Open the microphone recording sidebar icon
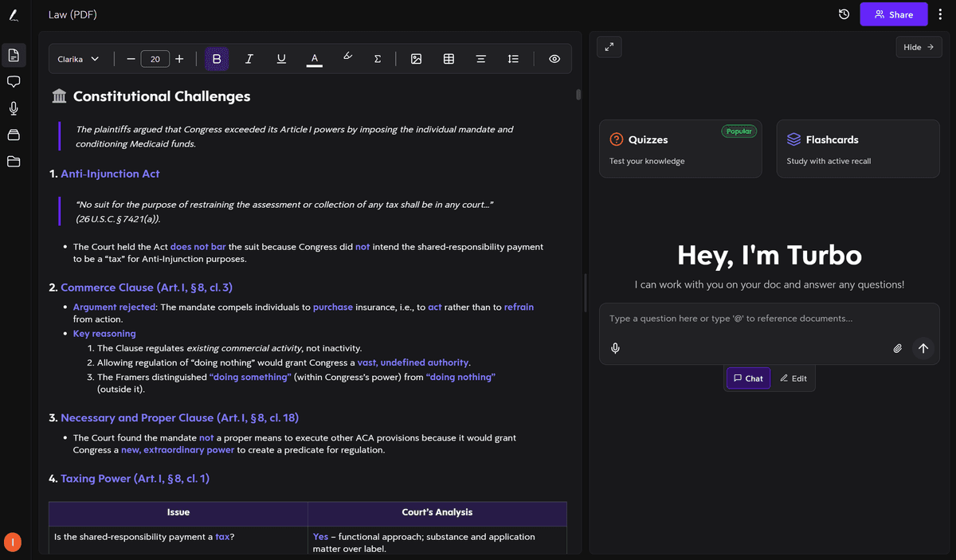Screen dimensions: 956x560 tap(14, 108)
